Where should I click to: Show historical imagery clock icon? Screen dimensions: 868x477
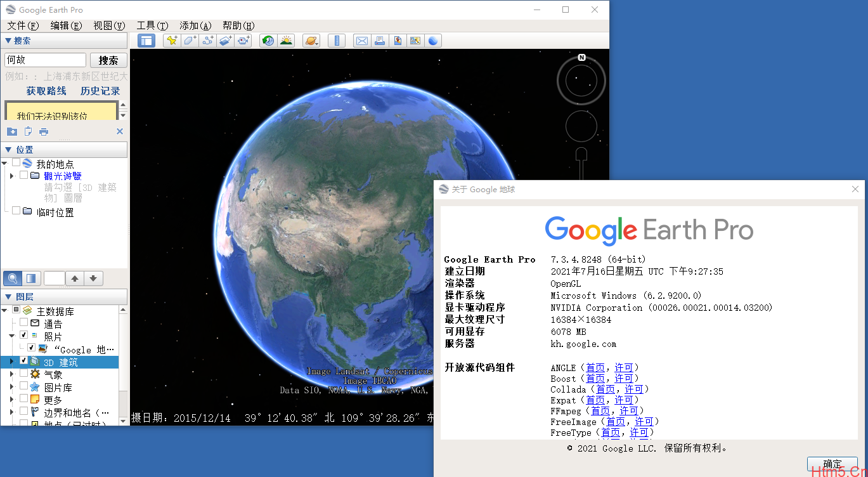click(268, 41)
